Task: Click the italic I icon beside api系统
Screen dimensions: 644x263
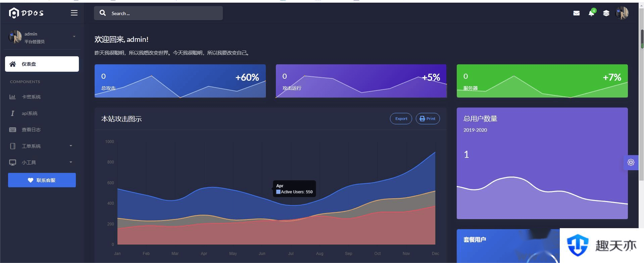Action: pos(12,113)
